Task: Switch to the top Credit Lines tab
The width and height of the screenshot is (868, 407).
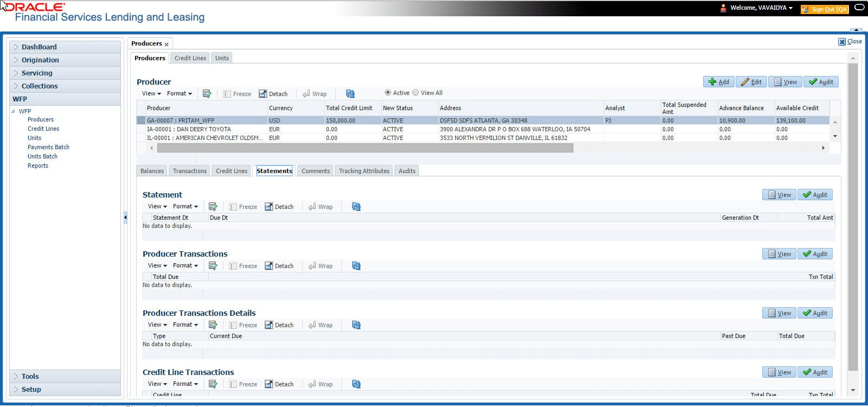Action: [x=190, y=58]
